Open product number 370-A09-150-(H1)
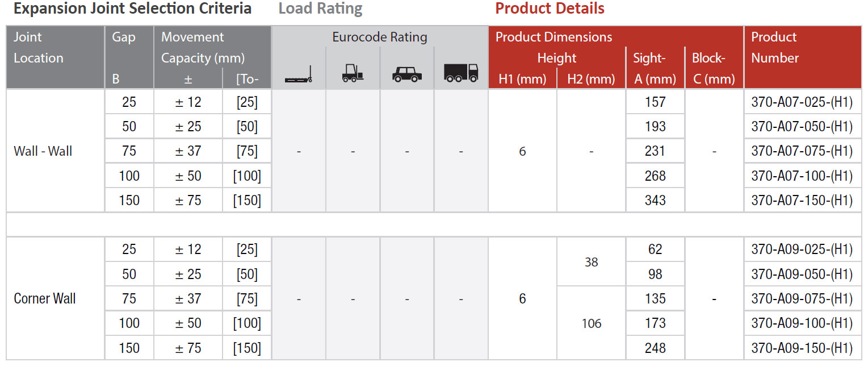 [802, 348]
